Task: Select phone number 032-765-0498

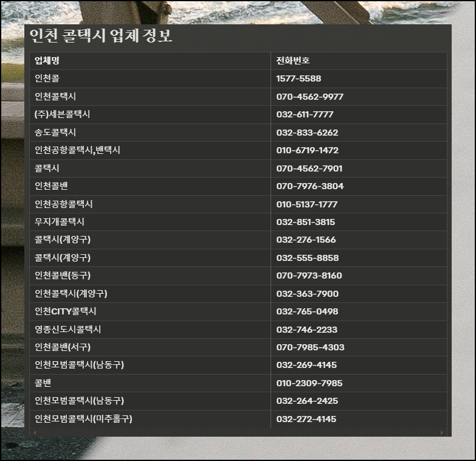Action: [307, 311]
